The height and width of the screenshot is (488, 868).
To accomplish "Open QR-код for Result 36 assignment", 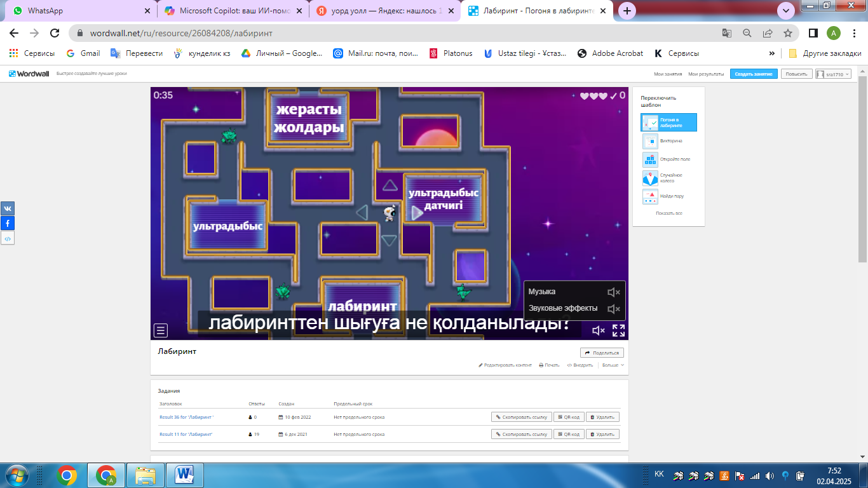I will click(568, 417).
